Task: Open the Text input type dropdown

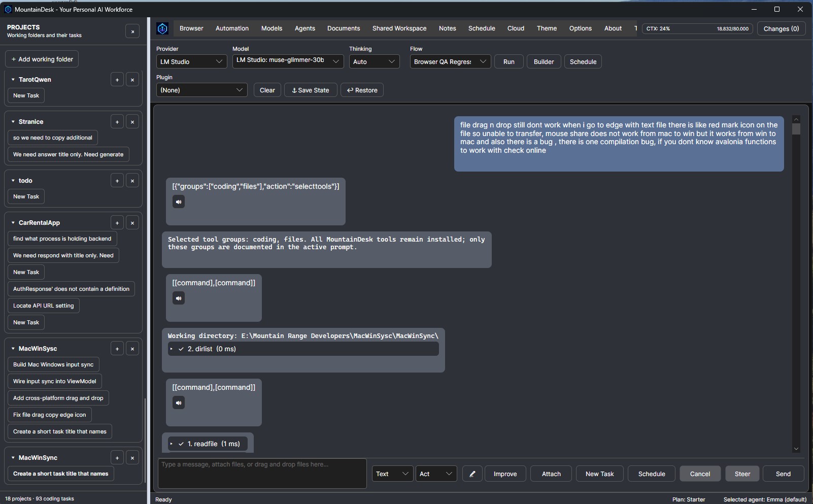Action: tap(392, 474)
